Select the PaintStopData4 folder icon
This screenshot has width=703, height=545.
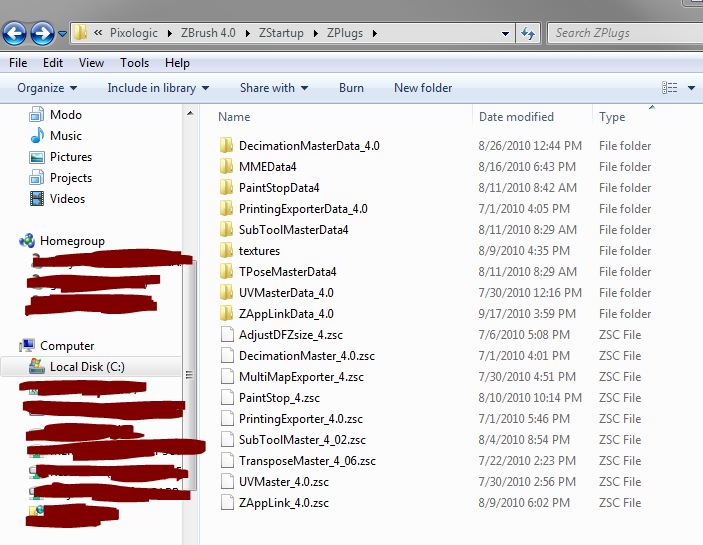coord(226,188)
